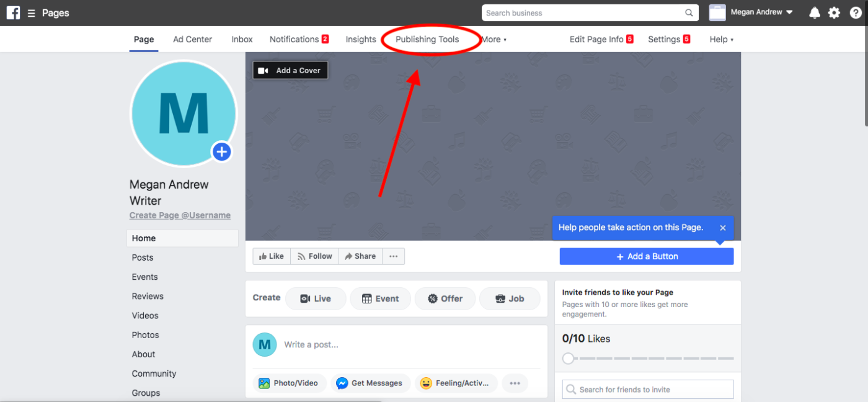This screenshot has height=402, width=868.
Task: Click the Search for friends to invite field
Action: pos(647,389)
